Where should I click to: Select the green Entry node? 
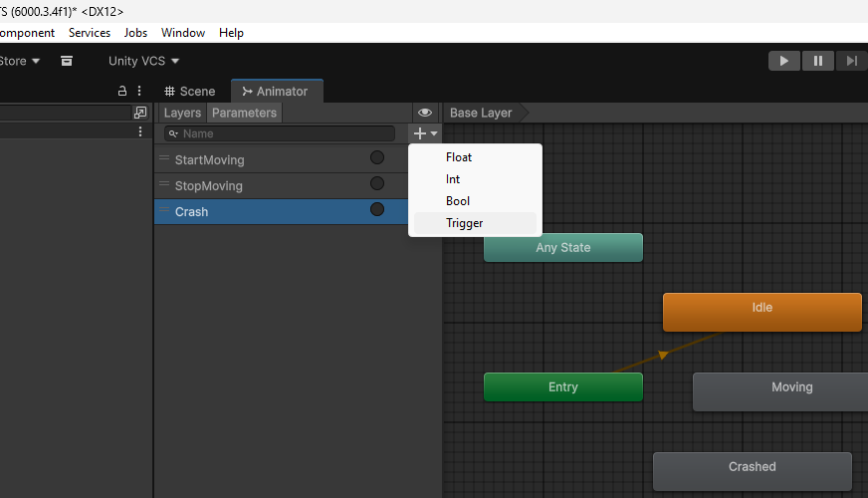point(563,386)
